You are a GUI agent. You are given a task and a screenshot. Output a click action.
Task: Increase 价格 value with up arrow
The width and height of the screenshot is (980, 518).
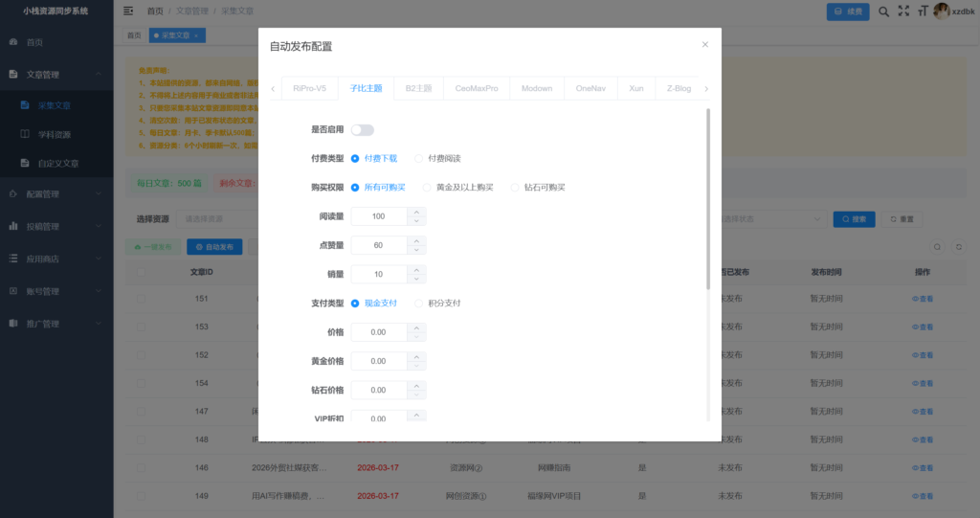416,327
